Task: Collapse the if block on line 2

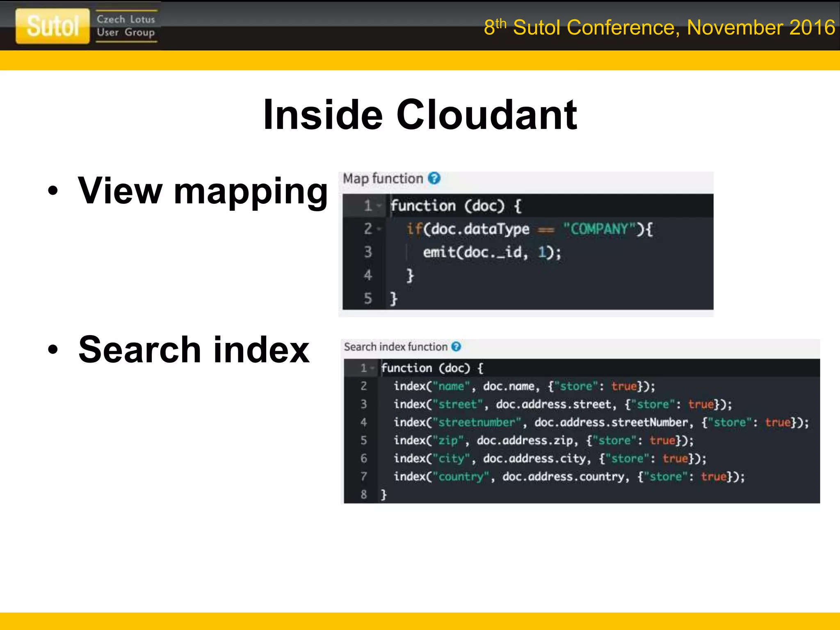Action: click(379, 229)
